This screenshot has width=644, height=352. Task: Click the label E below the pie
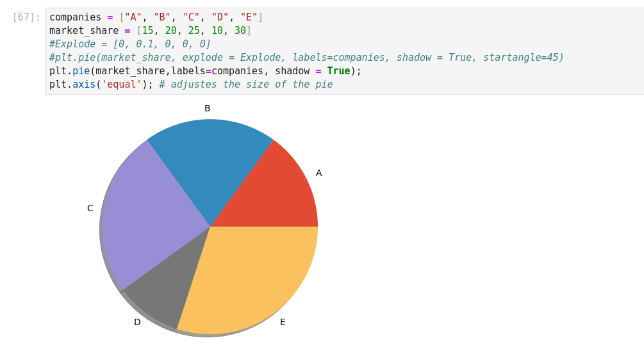coord(283,322)
